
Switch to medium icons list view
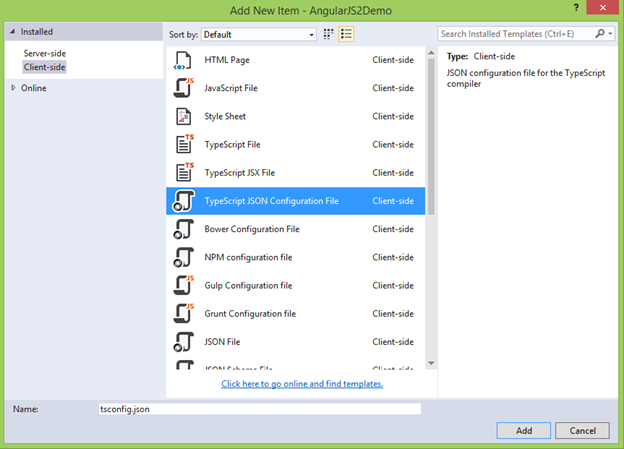[x=346, y=34]
